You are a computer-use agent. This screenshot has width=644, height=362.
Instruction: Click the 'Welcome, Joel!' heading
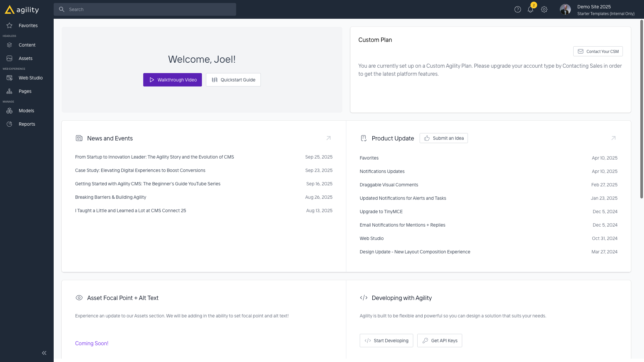coord(202,59)
